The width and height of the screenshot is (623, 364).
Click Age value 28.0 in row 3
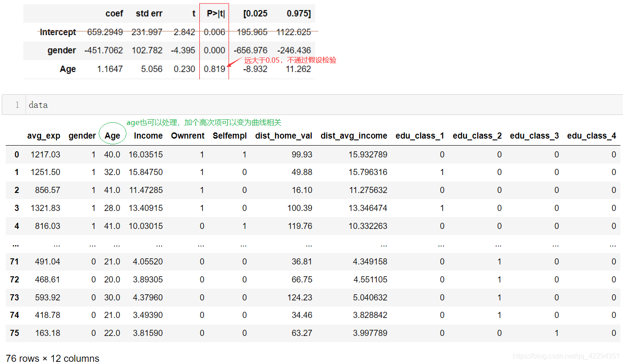[112, 208]
